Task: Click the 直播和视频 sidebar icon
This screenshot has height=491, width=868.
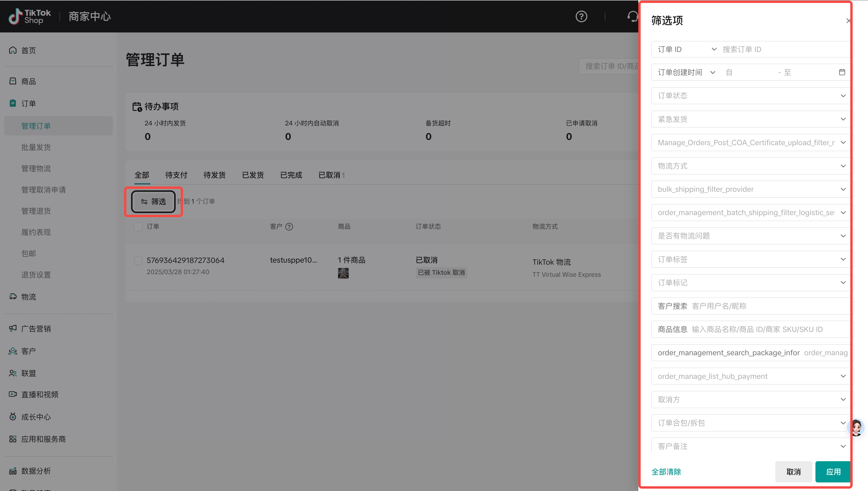Action: tap(13, 394)
